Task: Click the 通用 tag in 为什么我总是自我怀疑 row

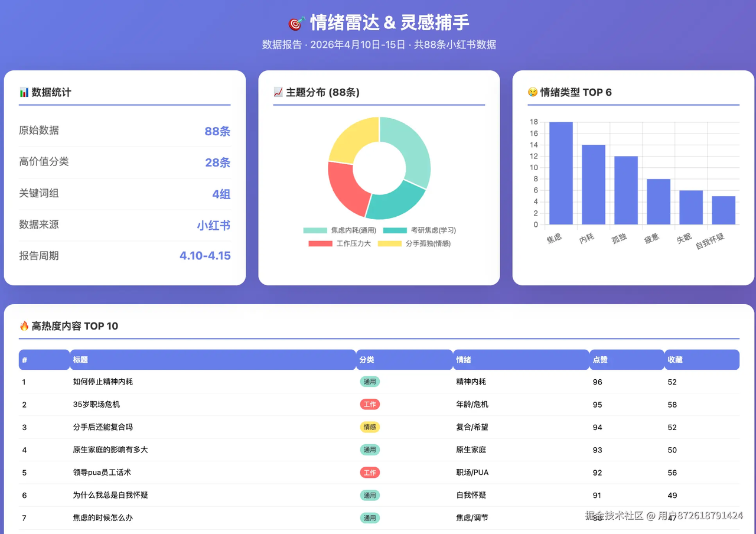Action: pos(370,495)
